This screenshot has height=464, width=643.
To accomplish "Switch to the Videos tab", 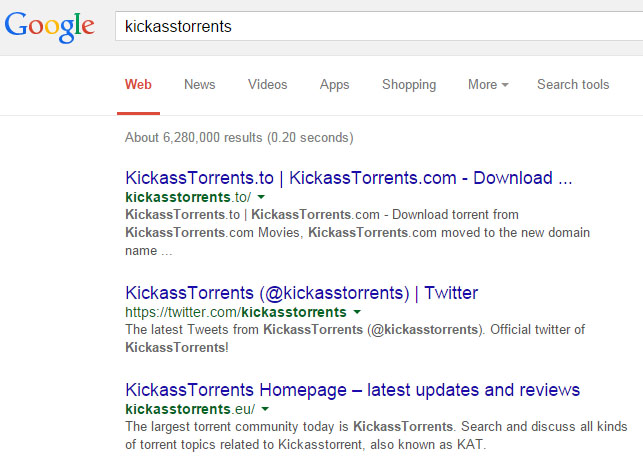I will (267, 85).
